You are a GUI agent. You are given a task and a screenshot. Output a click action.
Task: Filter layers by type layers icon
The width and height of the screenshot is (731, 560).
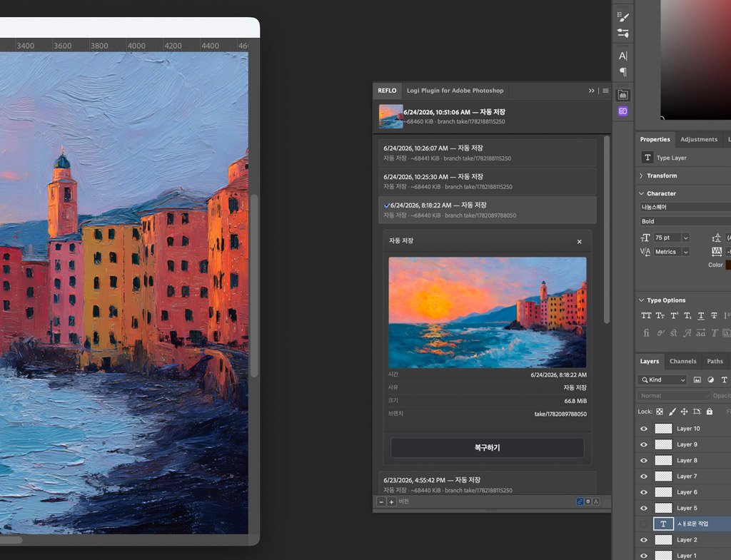[x=724, y=380]
